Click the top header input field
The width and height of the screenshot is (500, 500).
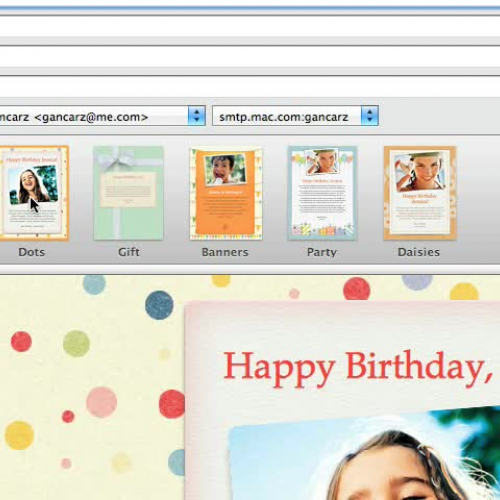pos(250,26)
